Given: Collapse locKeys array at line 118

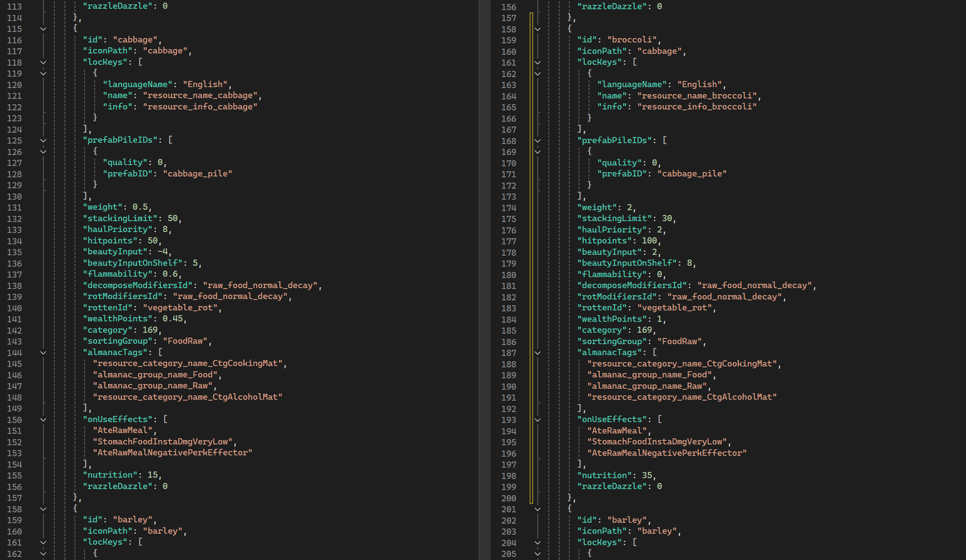Looking at the screenshot, I should (x=43, y=63).
